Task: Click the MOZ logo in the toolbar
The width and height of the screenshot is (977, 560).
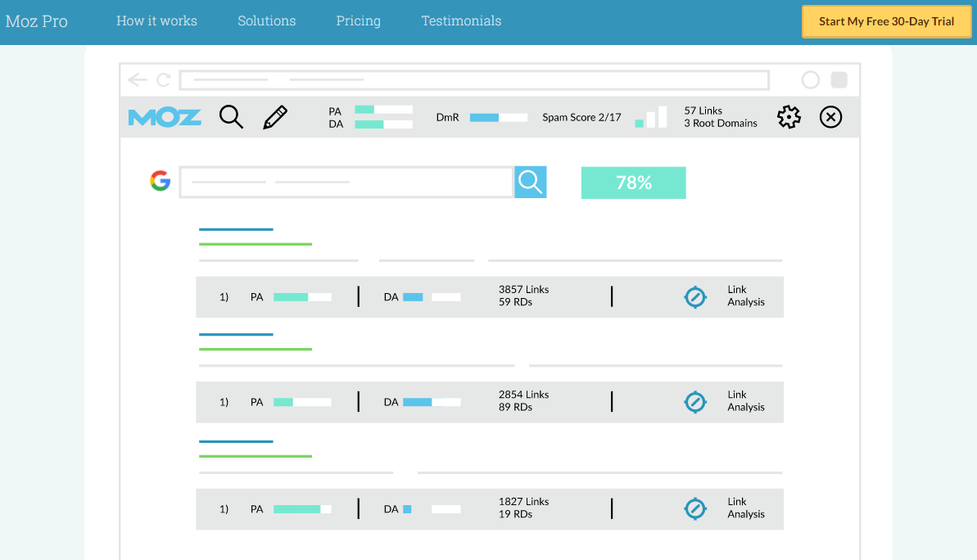Action: [x=165, y=117]
